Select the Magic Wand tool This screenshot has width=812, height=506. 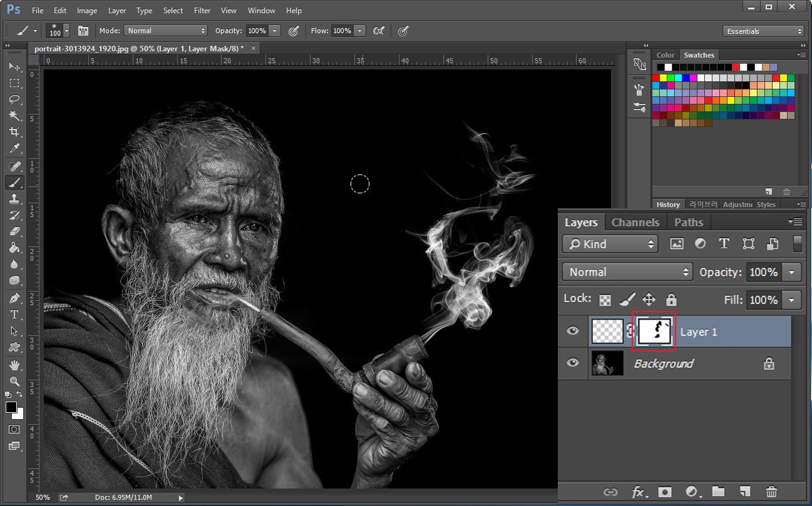coord(14,116)
